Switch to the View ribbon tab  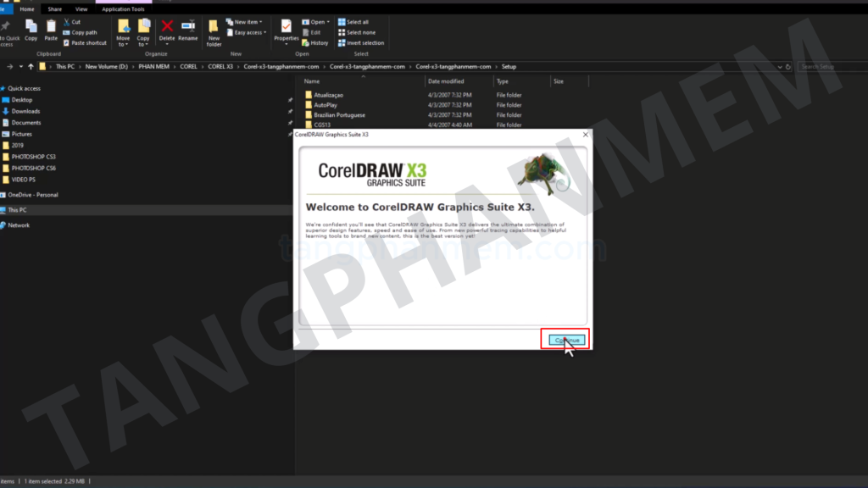(81, 9)
